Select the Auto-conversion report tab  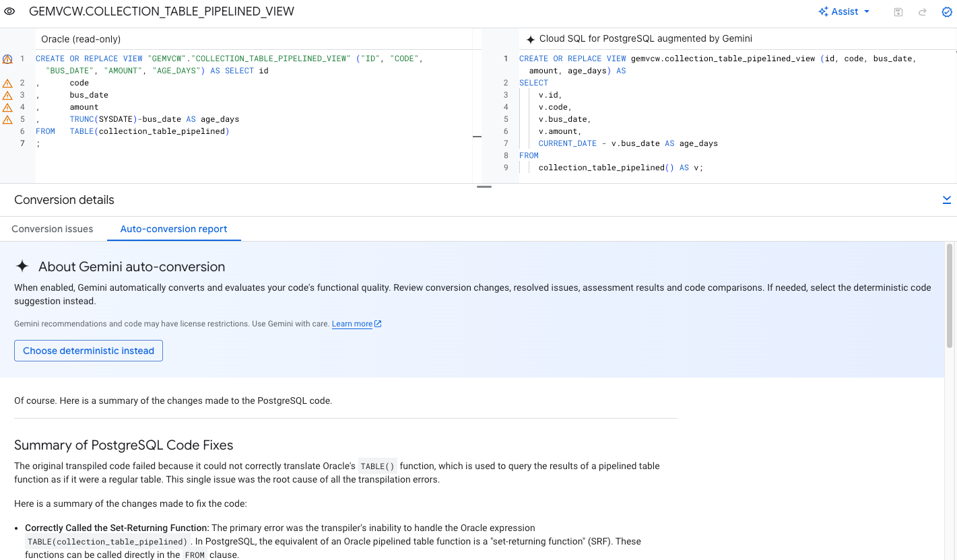point(173,229)
